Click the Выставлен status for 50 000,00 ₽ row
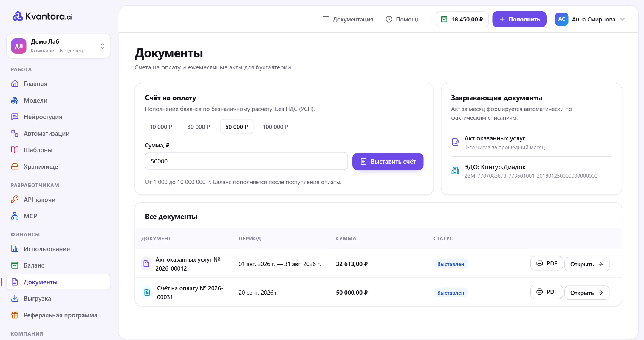Image resolution: width=644 pixels, height=340 pixels. 451,293
